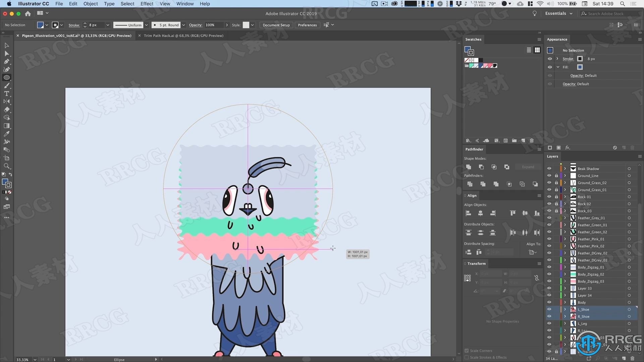Open the Effect menu
This screenshot has width=644, height=362.
click(x=146, y=4)
